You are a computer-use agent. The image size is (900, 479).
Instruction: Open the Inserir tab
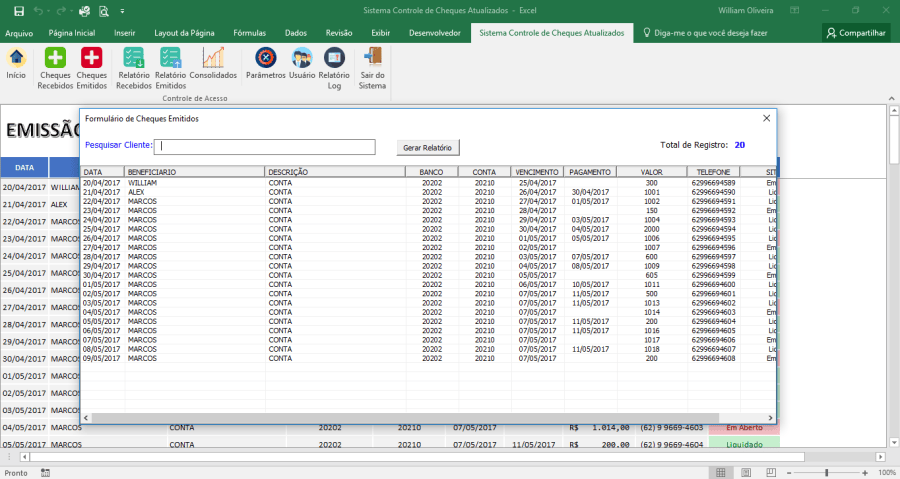tap(125, 33)
